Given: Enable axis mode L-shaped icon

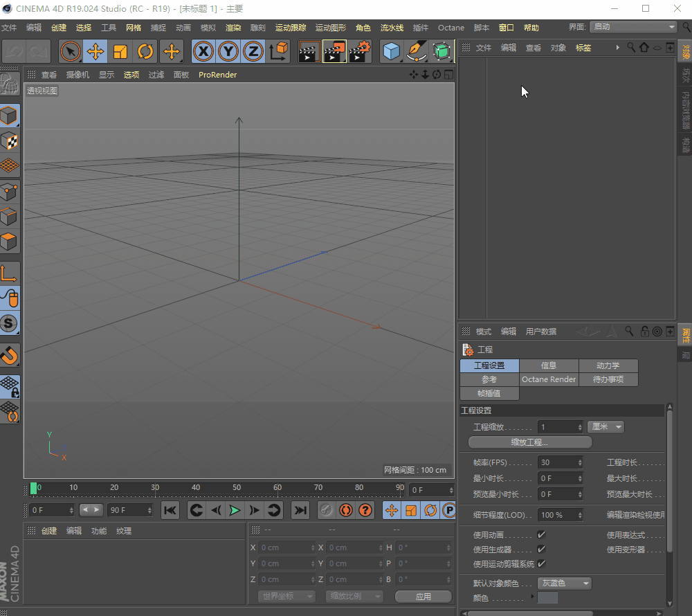Looking at the screenshot, I should coord(10,273).
